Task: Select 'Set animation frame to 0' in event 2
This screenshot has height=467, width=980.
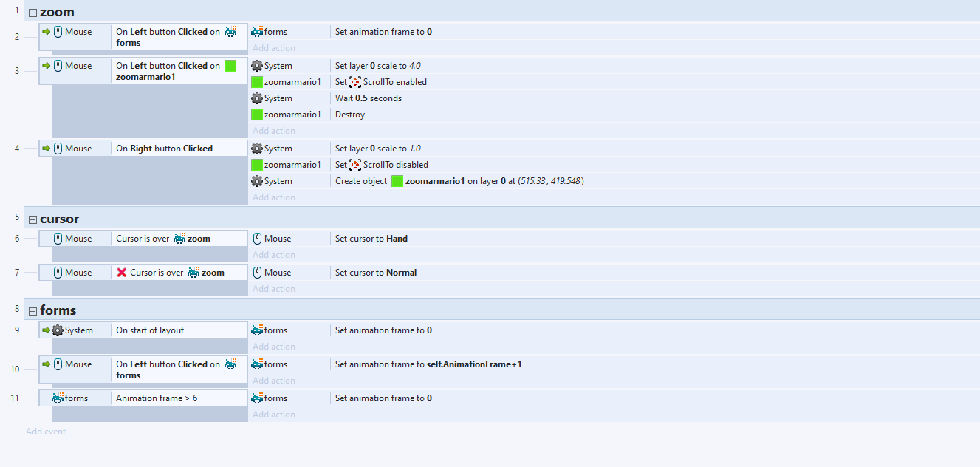Action: [383, 32]
